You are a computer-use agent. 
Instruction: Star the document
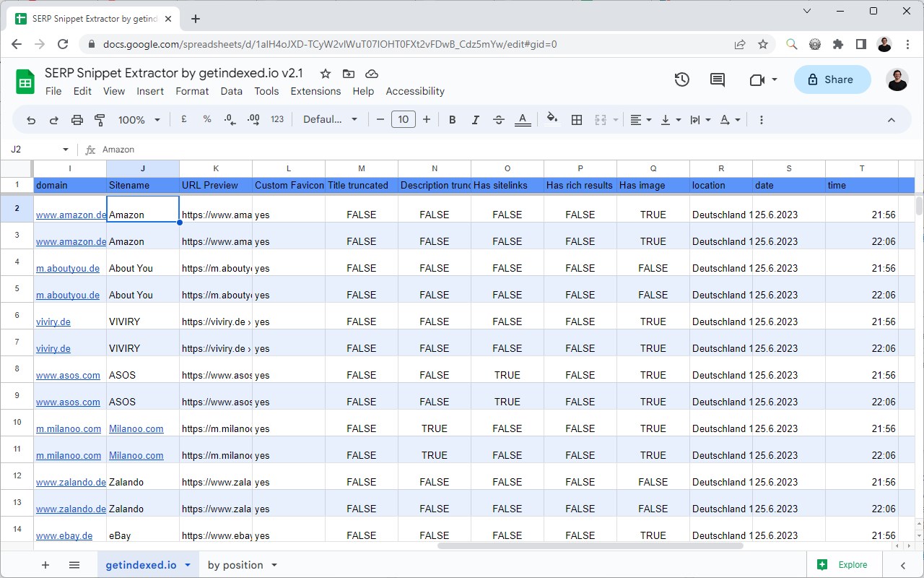(326, 74)
